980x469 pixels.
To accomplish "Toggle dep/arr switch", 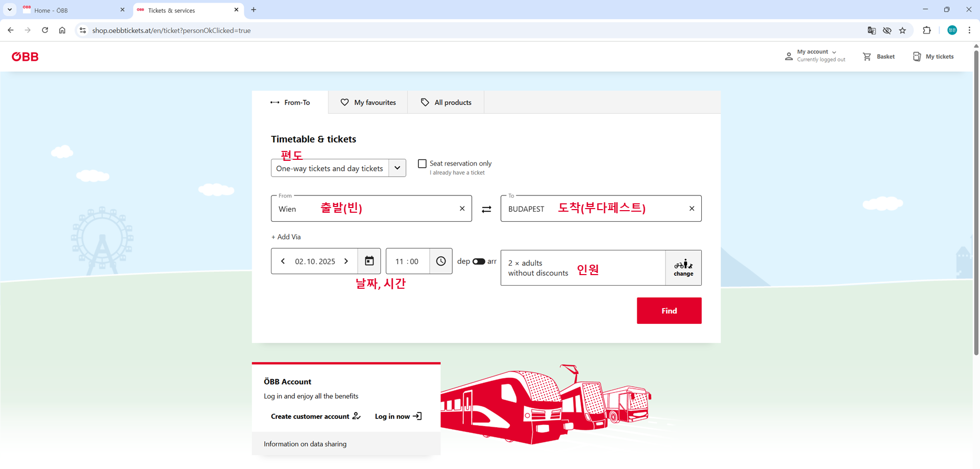I will tap(478, 261).
